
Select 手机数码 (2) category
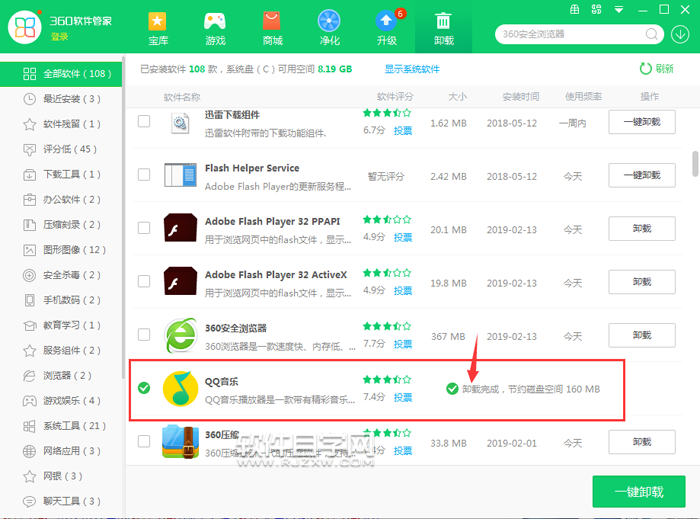coord(62,300)
